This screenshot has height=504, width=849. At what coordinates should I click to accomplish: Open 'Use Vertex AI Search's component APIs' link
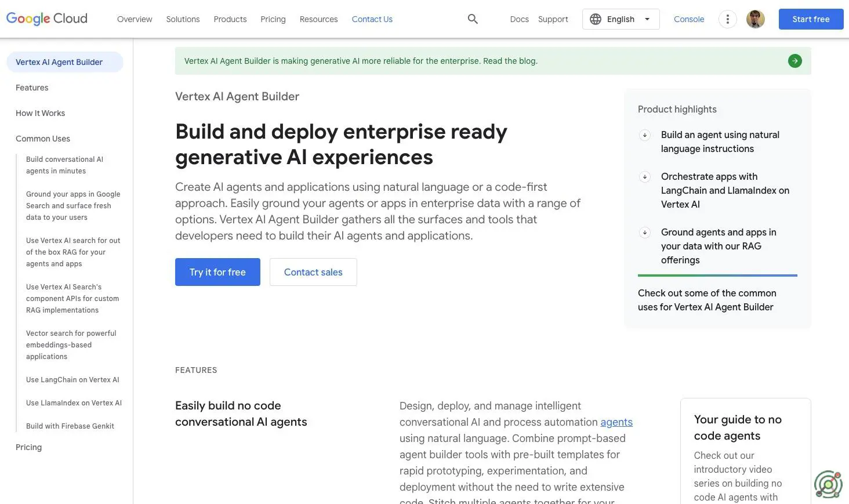[72, 299]
